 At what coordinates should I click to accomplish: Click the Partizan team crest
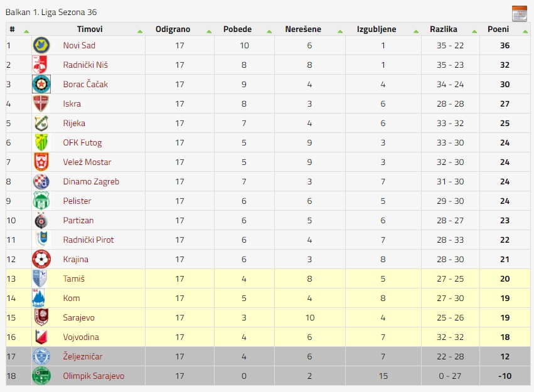[41, 221]
